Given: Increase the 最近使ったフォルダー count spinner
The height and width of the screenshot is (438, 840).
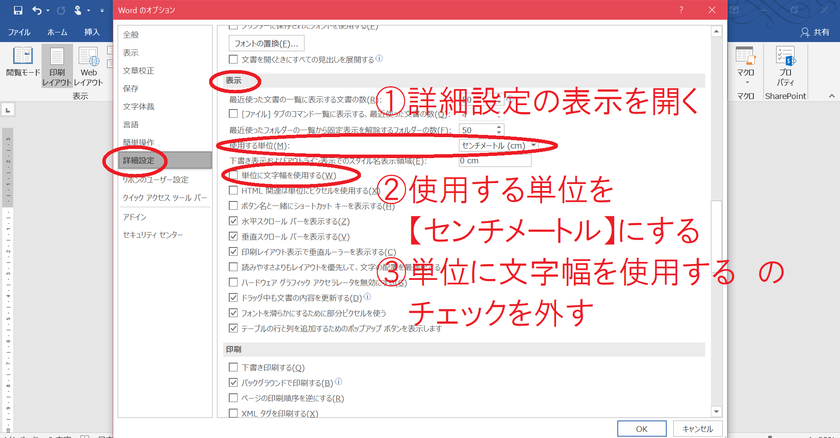Looking at the screenshot, I should tap(499, 127).
